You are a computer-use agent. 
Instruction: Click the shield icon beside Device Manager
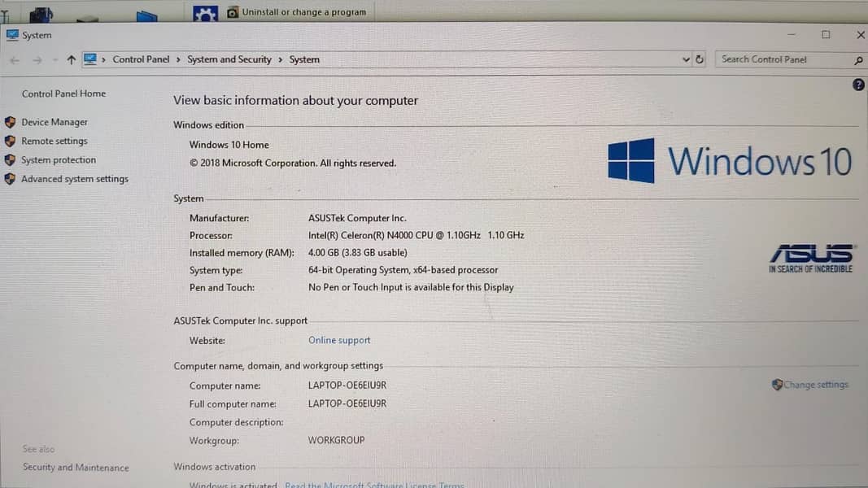tap(10, 122)
